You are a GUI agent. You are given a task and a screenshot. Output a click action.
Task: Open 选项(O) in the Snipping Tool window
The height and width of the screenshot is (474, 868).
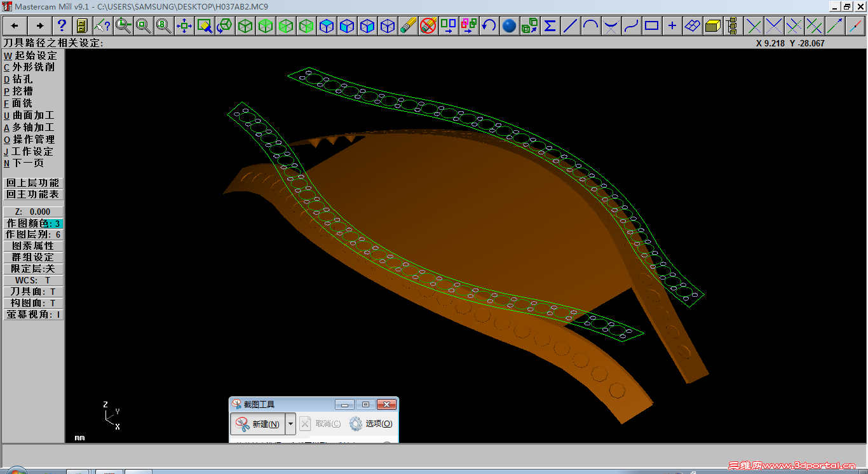(371, 424)
